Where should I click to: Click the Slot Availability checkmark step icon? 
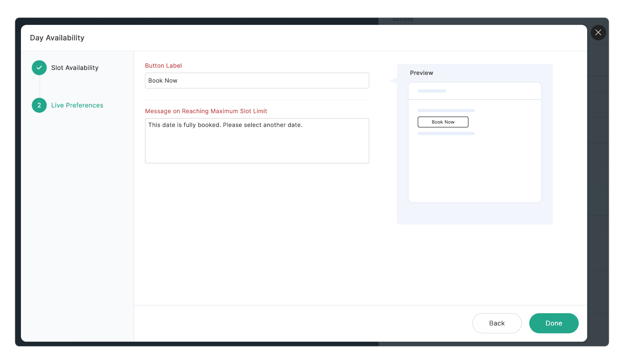pos(39,68)
